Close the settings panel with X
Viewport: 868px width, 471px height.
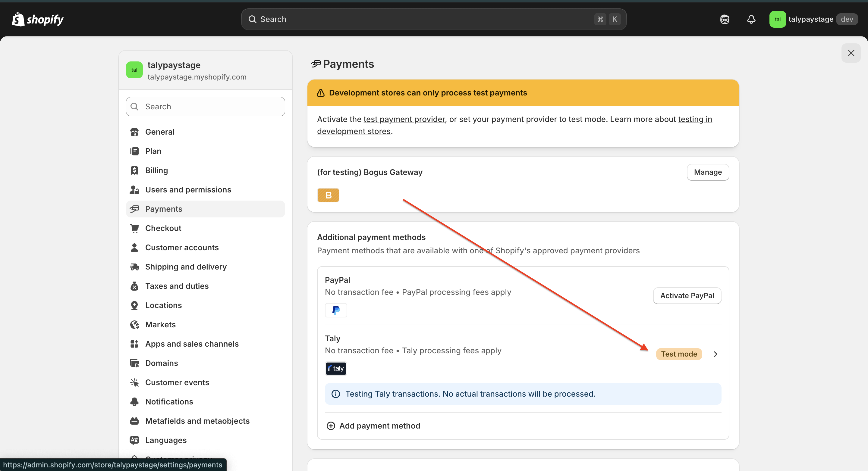coord(851,53)
